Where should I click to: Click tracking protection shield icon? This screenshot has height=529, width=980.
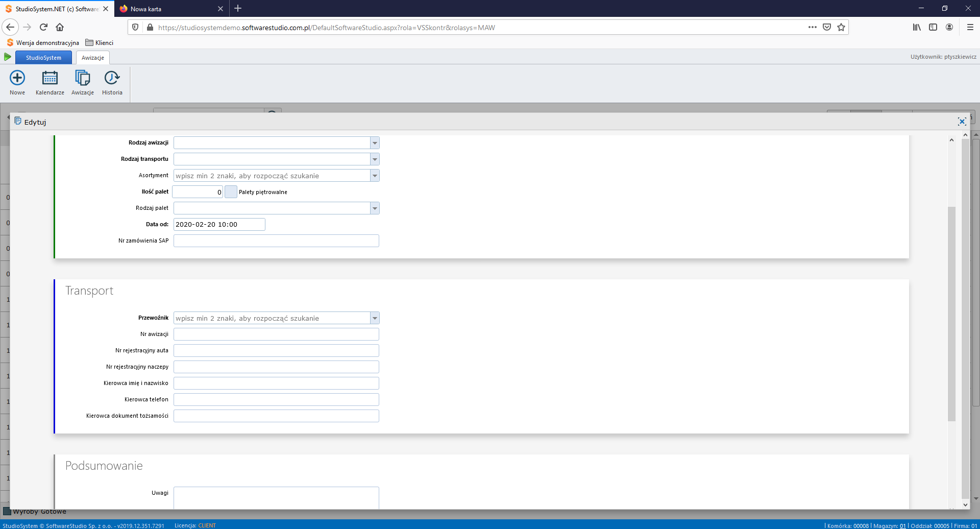tap(135, 27)
